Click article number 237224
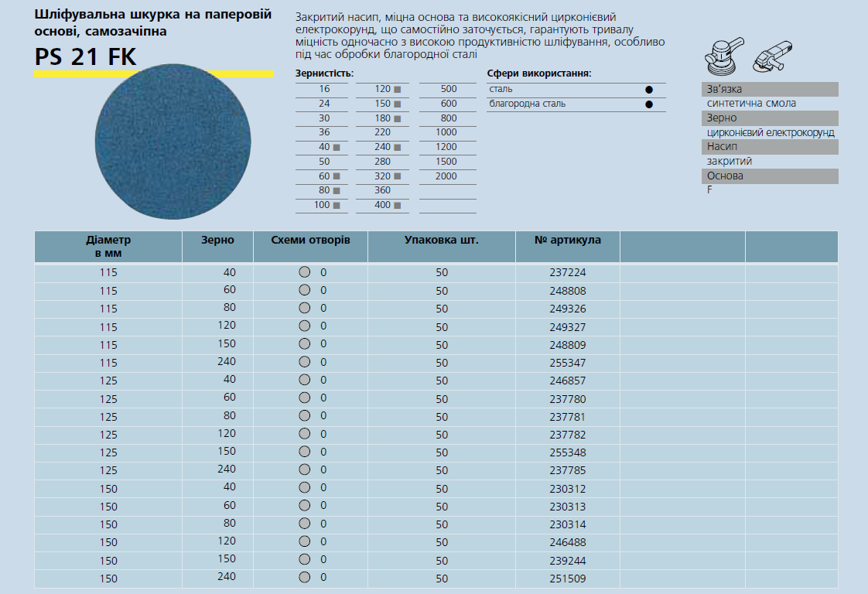Viewport: 868px width, 594px height. (567, 272)
